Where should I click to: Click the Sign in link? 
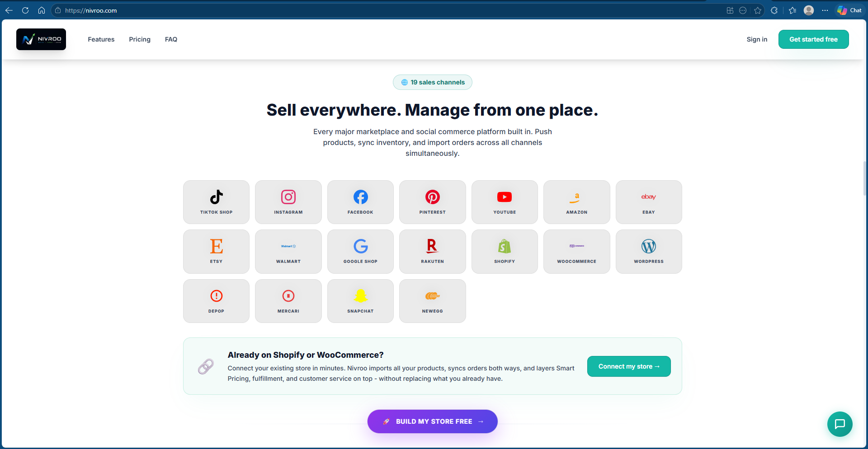pos(757,39)
